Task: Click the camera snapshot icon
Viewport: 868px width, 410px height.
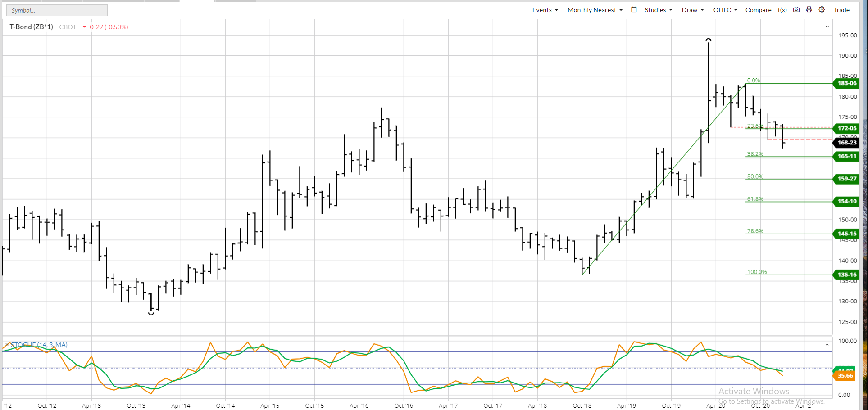Action: coord(796,9)
